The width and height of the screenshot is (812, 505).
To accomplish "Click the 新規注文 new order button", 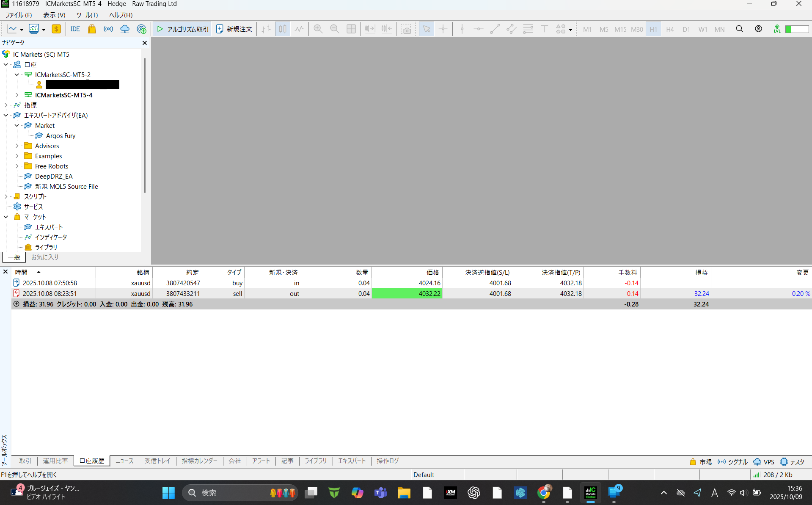I will tap(234, 29).
